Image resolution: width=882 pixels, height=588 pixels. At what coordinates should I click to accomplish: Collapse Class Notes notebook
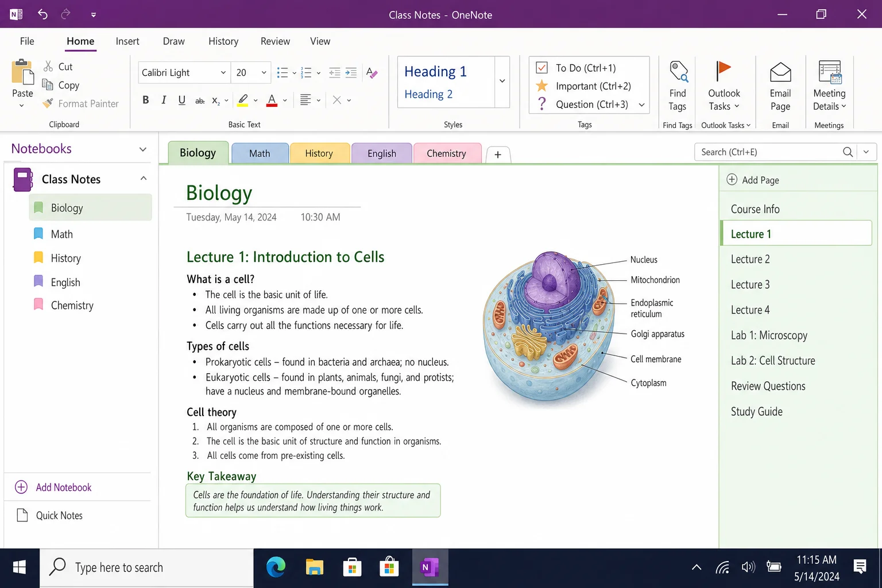pos(144,179)
